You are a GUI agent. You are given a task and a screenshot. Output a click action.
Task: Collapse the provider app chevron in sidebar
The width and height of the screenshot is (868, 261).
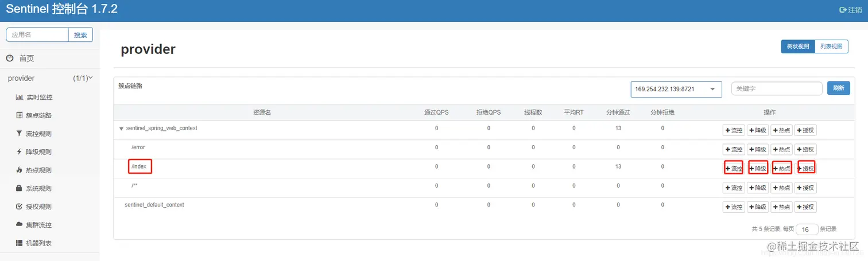[x=91, y=78]
